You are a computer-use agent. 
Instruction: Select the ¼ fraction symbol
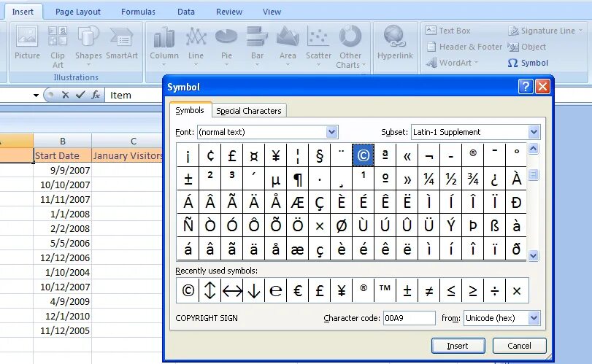pyautogui.click(x=429, y=179)
